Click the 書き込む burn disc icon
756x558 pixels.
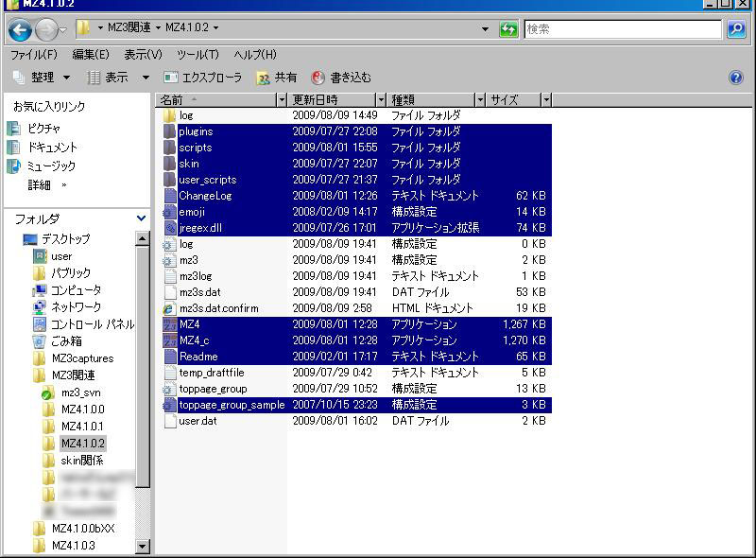point(318,78)
